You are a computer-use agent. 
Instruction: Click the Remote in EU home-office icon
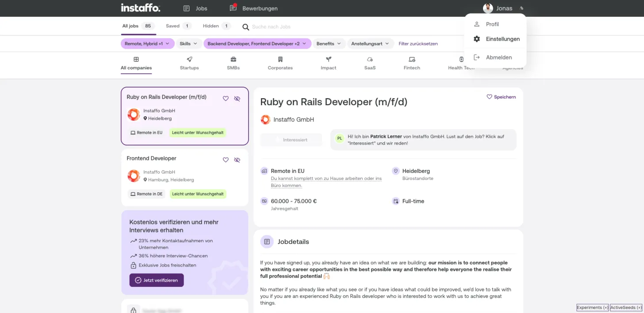[264, 171]
